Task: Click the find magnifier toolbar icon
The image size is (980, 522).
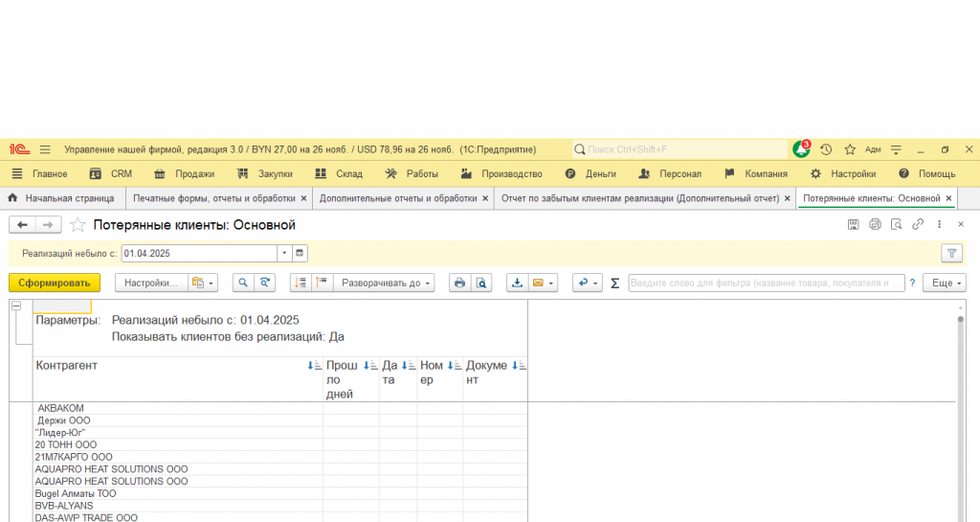Action: click(x=243, y=283)
